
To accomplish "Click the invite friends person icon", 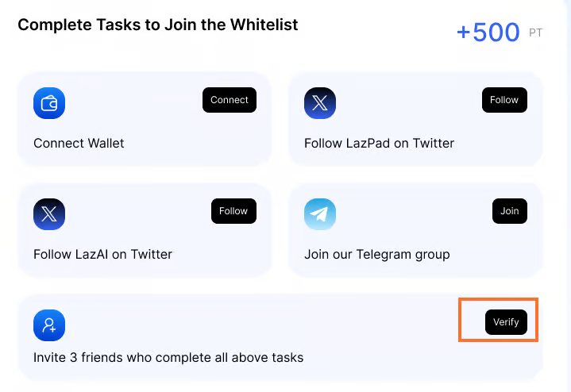I will pos(49,325).
